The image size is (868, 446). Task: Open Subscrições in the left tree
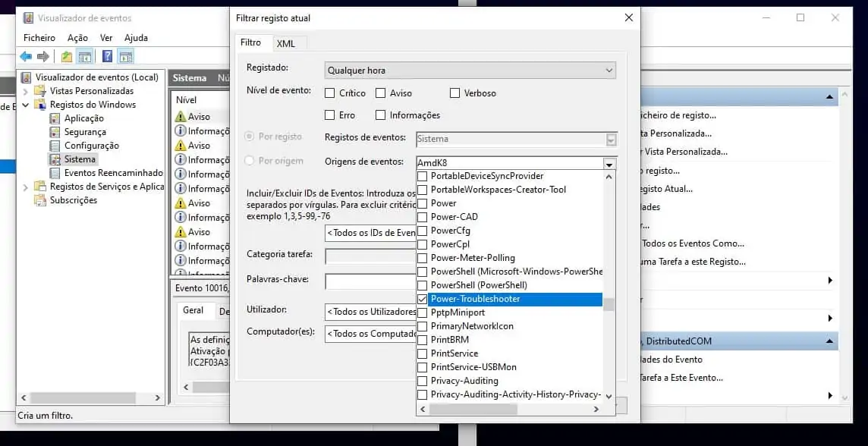(x=73, y=200)
